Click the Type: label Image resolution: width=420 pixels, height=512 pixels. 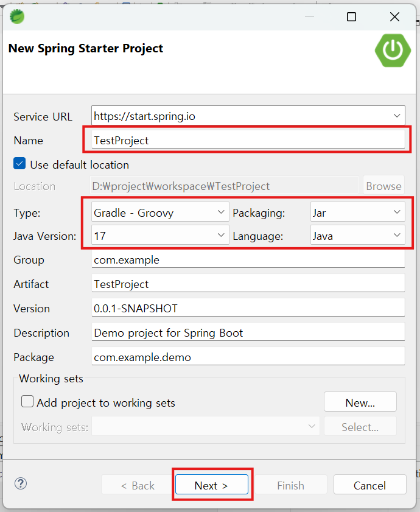point(27,213)
